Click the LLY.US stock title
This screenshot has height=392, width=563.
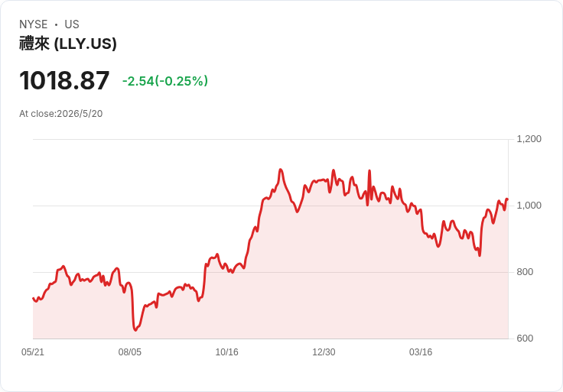[68, 44]
